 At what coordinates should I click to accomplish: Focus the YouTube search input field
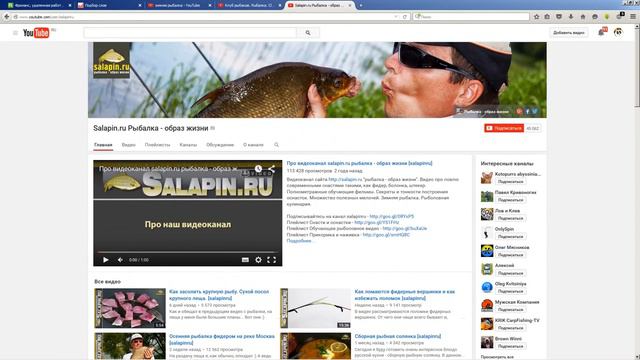coord(190,33)
